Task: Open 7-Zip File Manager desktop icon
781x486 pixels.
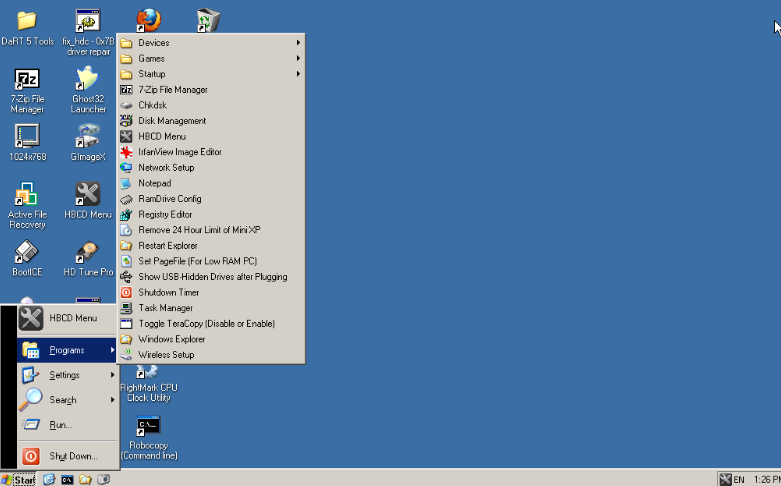Action: point(27,91)
